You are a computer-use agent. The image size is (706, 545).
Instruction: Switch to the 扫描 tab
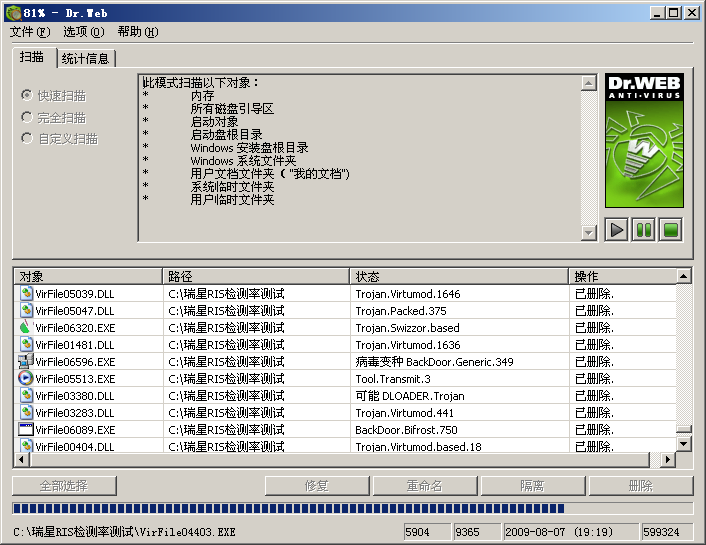pyautogui.click(x=34, y=58)
